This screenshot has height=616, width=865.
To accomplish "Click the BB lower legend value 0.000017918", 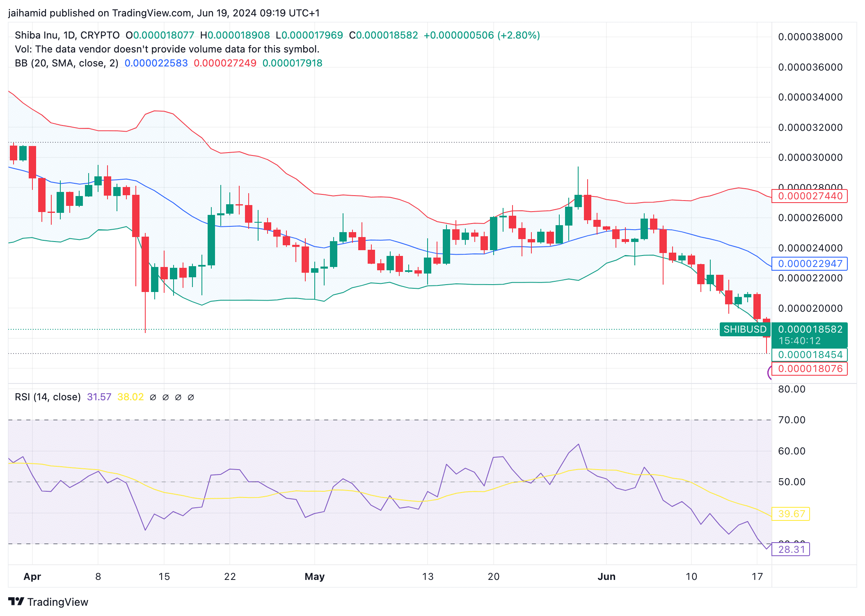I will (292, 63).
